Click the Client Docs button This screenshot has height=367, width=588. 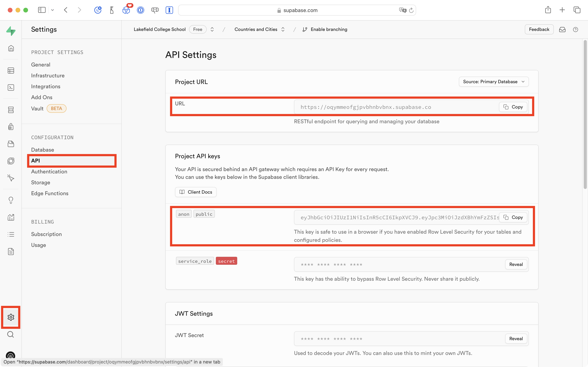pyautogui.click(x=196, y=192)
